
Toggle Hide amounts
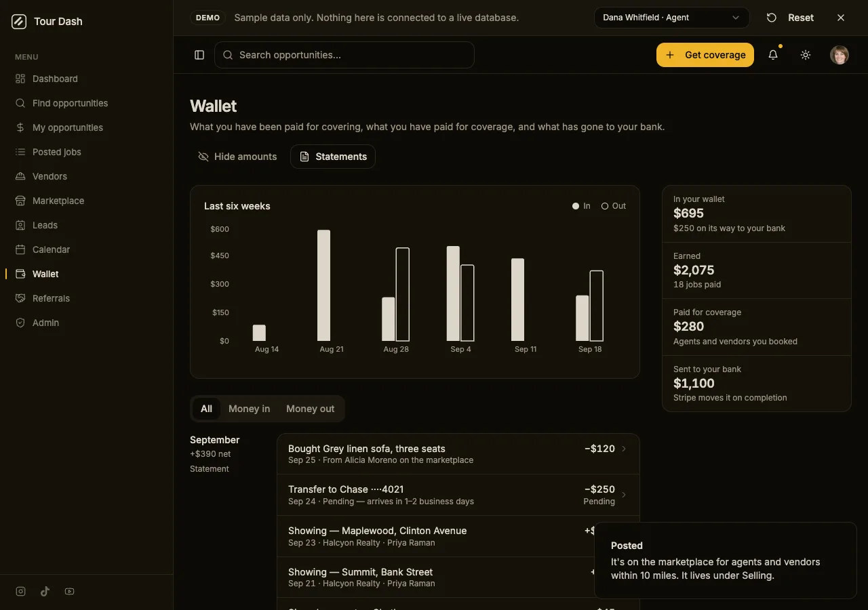[237, 157]
